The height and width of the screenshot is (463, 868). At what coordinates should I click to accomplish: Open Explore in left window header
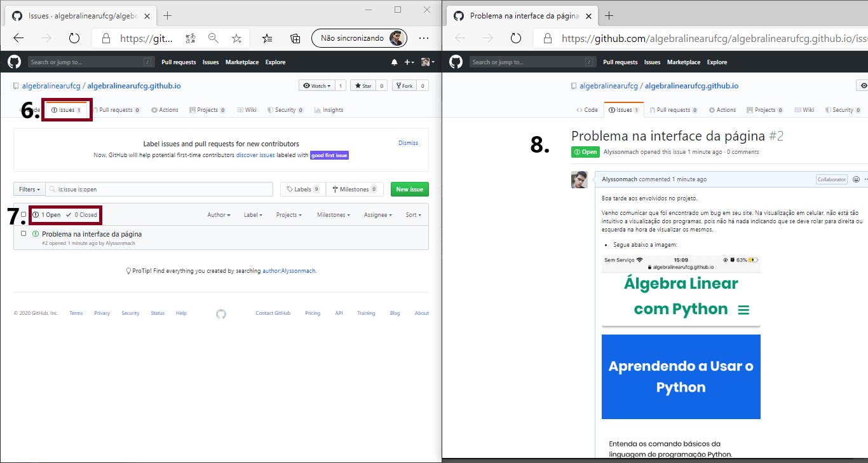tap(275, 62)
